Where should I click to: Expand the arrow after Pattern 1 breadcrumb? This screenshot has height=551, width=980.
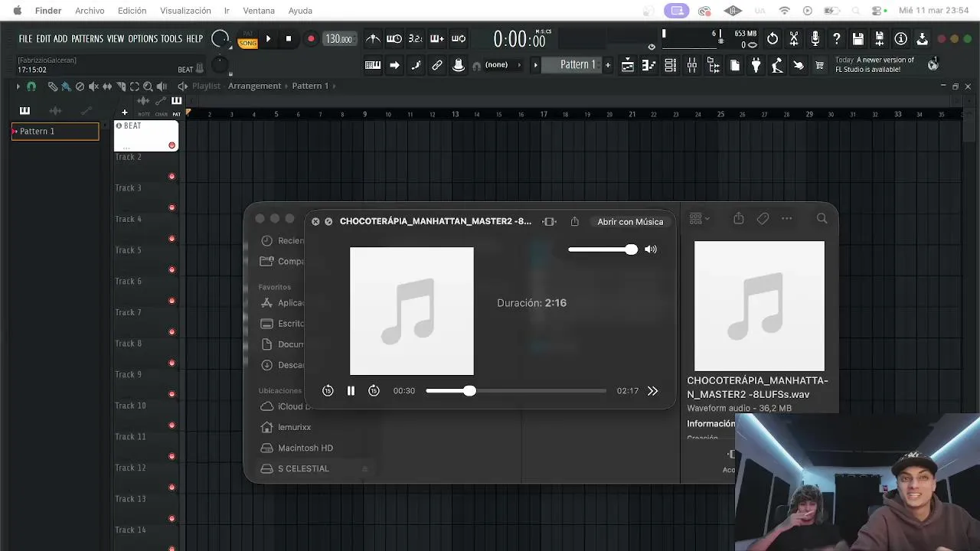pyautogui.click(x=334, y=86)
